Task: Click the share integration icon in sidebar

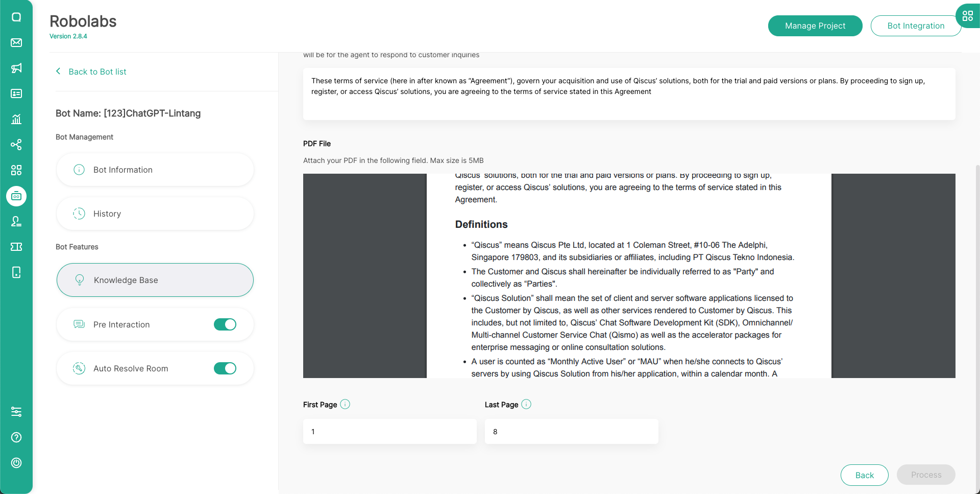Action: click(16, 145)
